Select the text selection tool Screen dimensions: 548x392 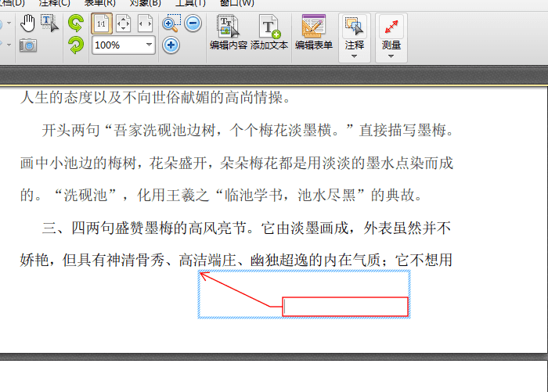click(x=49, y=23)
